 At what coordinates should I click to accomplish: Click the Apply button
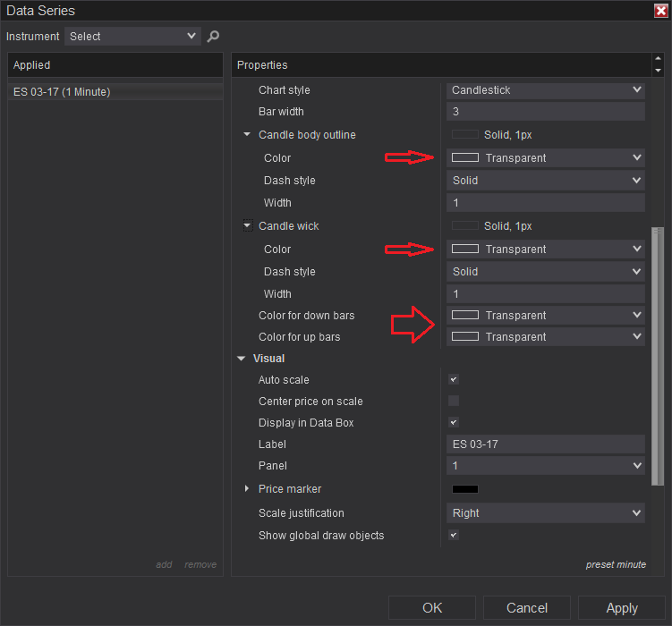pos(622,608)
